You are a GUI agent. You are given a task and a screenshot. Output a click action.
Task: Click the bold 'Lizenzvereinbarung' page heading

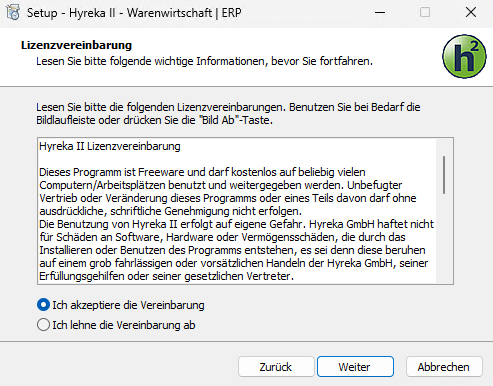point(76,45)
